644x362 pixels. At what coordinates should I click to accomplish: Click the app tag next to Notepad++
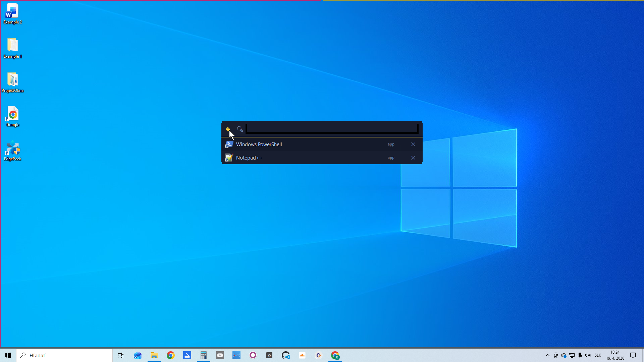391,158
